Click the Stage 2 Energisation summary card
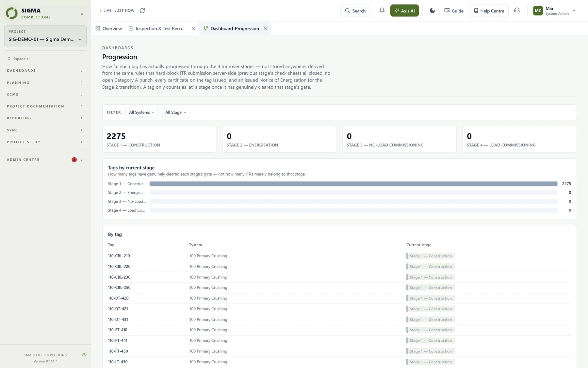The image size is (588, 368). pyautogui.click(x=280, y=139)
